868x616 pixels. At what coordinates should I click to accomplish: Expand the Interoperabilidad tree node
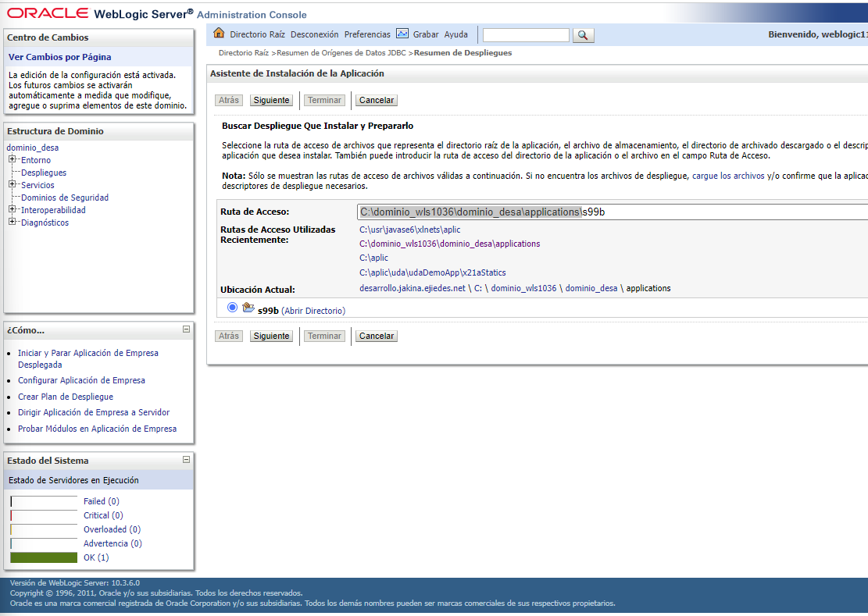pos(13,209)
